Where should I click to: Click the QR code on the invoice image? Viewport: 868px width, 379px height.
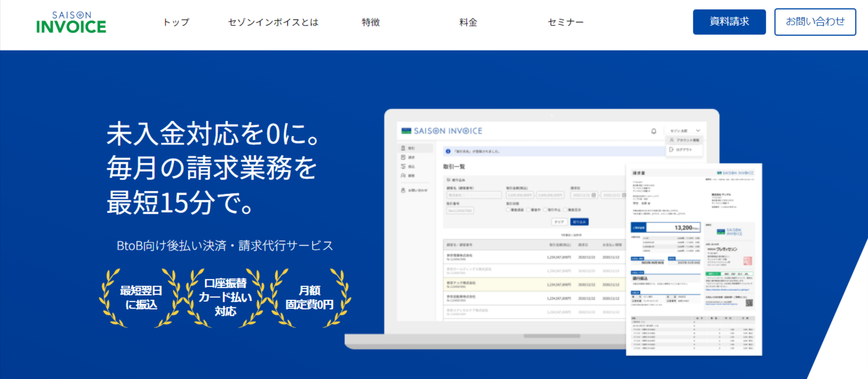coord(748,303)
